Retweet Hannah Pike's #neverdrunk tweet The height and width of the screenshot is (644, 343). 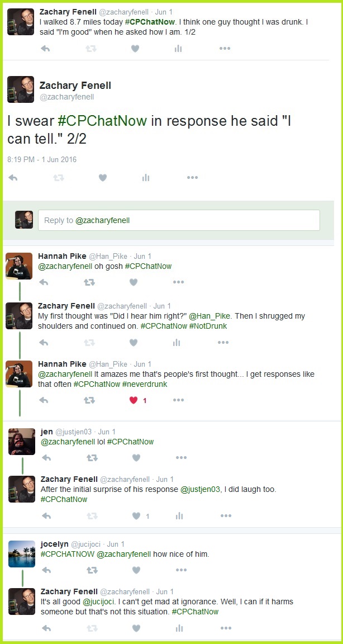point(89,400)
